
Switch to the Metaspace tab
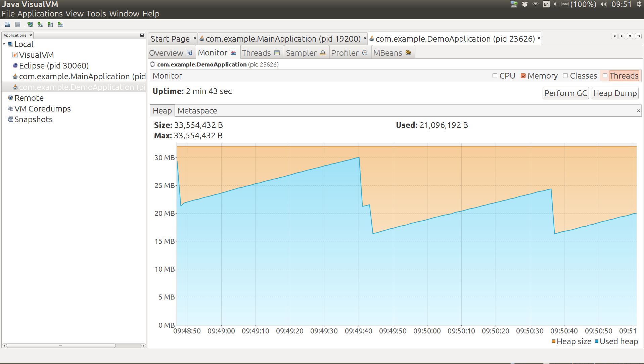coord(197,111)
